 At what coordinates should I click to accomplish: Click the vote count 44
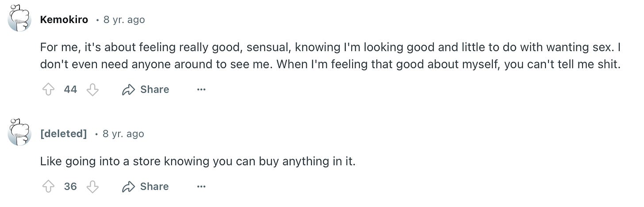[70, 90]
